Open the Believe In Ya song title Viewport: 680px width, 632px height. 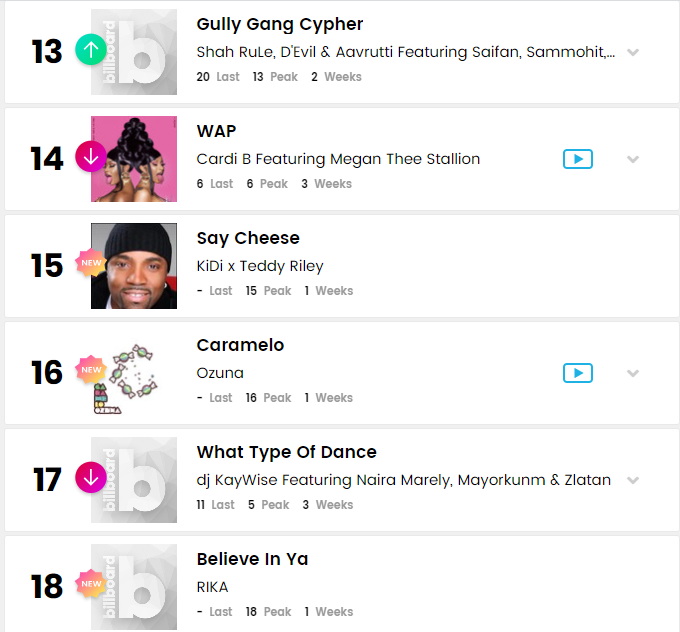252,559
